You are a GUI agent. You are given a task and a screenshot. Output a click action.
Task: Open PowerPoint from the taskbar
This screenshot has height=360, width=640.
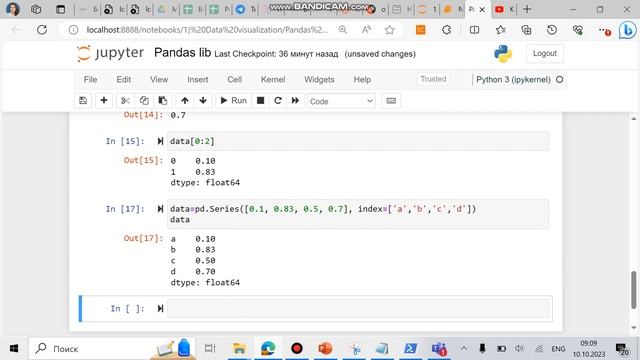click(325, 349)
